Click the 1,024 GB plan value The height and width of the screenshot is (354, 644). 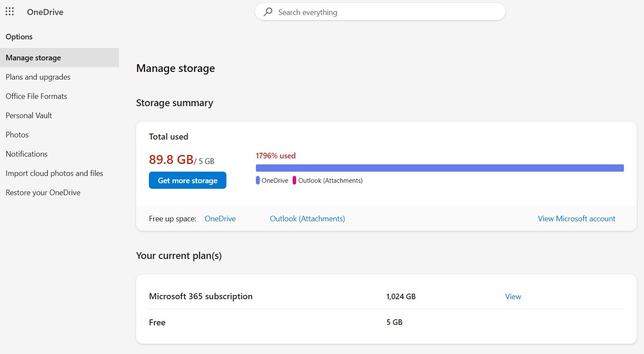tap(401, 297)
